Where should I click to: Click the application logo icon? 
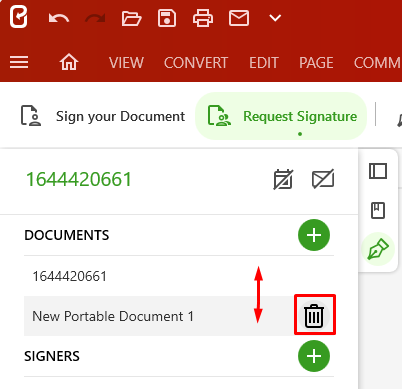(19, 17)
